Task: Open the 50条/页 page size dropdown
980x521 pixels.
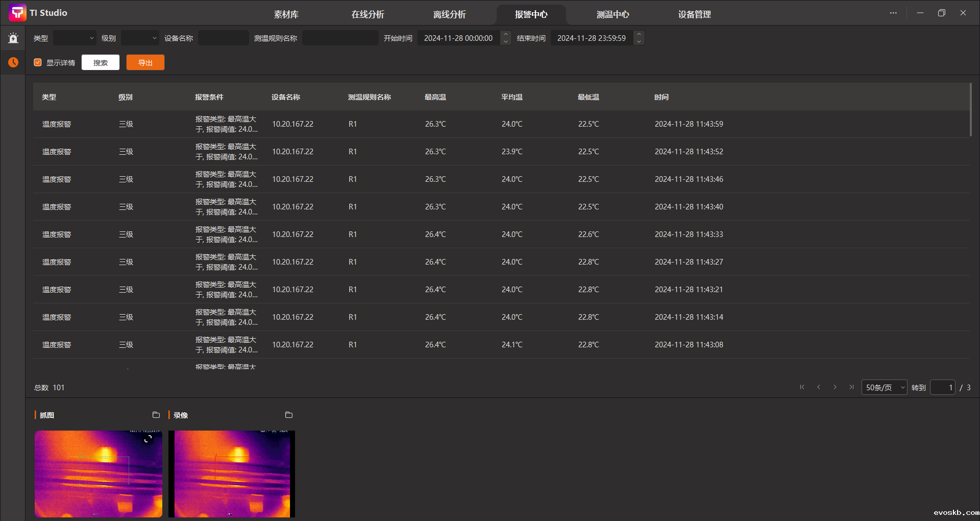Action: pos(884,388)
